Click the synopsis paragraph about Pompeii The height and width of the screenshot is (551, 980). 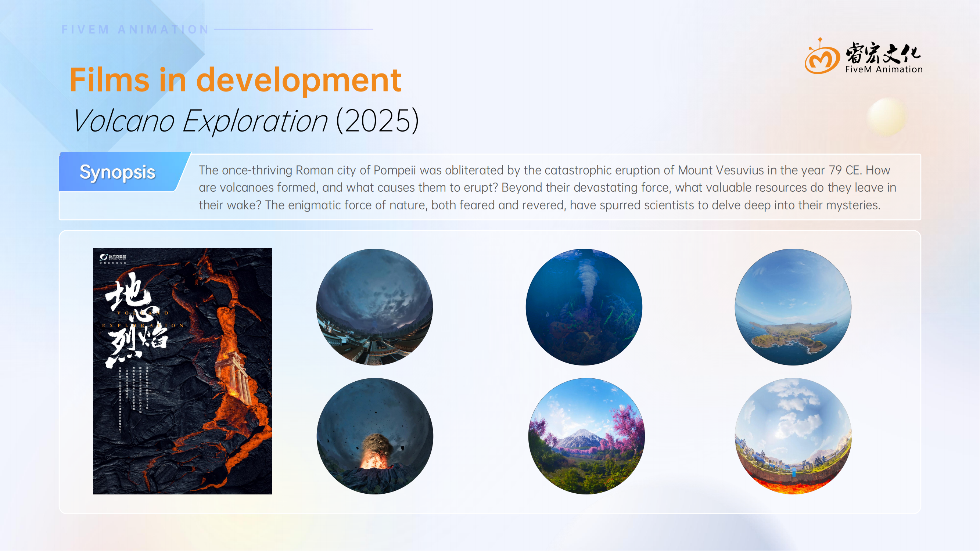548,187
